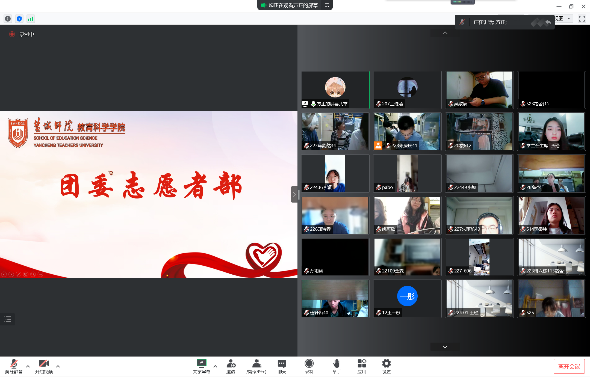
Task: Open the apps grid icon
Action: coord(362,366)
